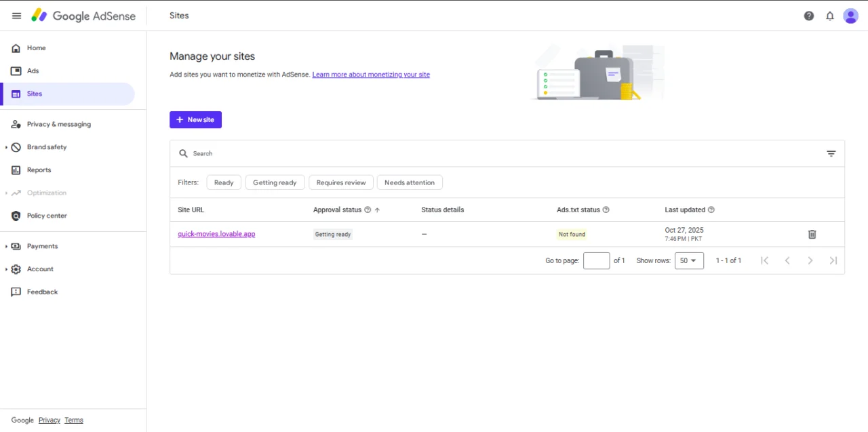Screen dimensions: 868x432
Task: Expand the Brand safety sidebar section
Action: click(x=6, y=147)
